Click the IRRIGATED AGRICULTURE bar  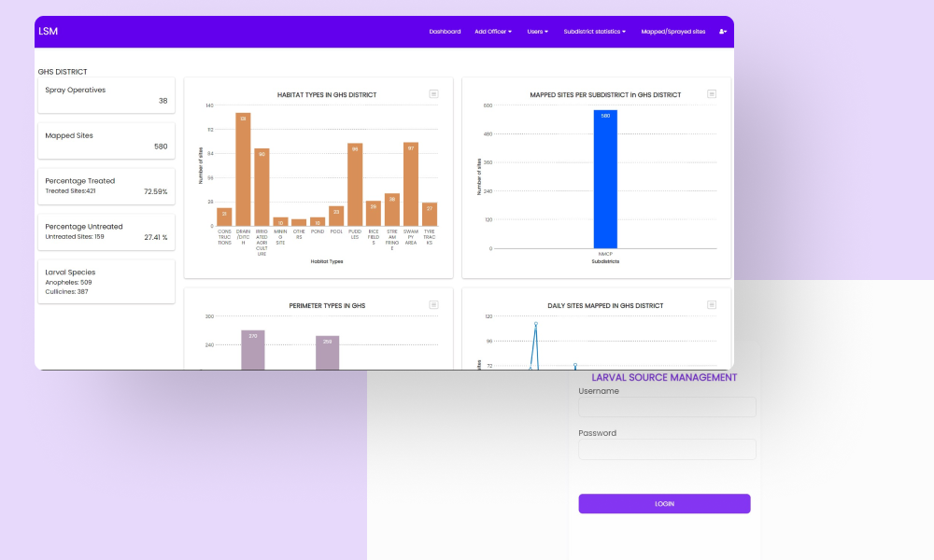point(262,188)
